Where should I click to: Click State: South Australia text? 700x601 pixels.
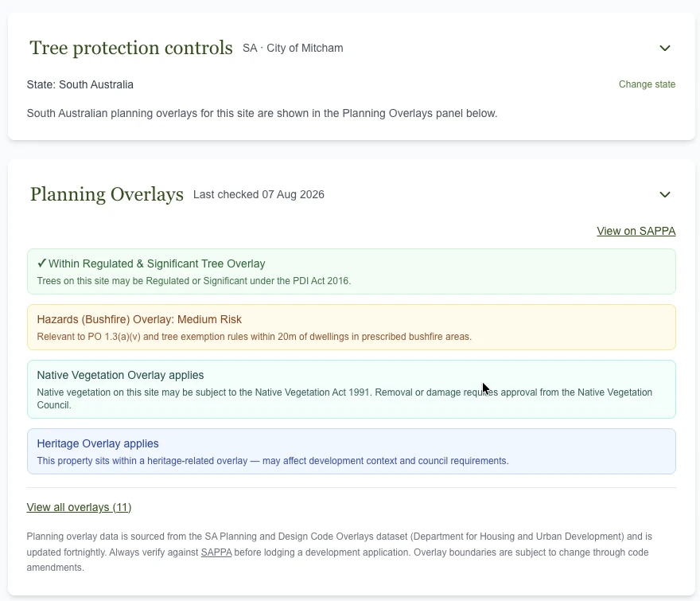point(80,85)
